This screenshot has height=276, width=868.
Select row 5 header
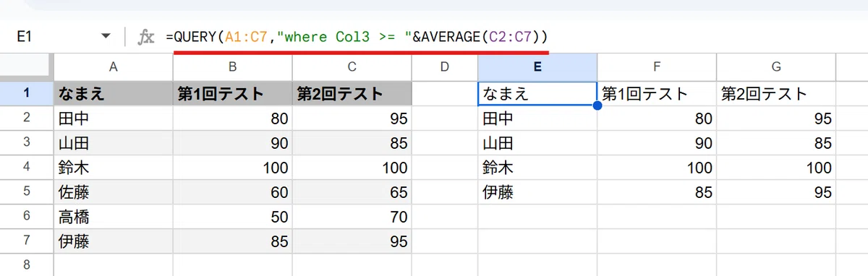point(26,191)
